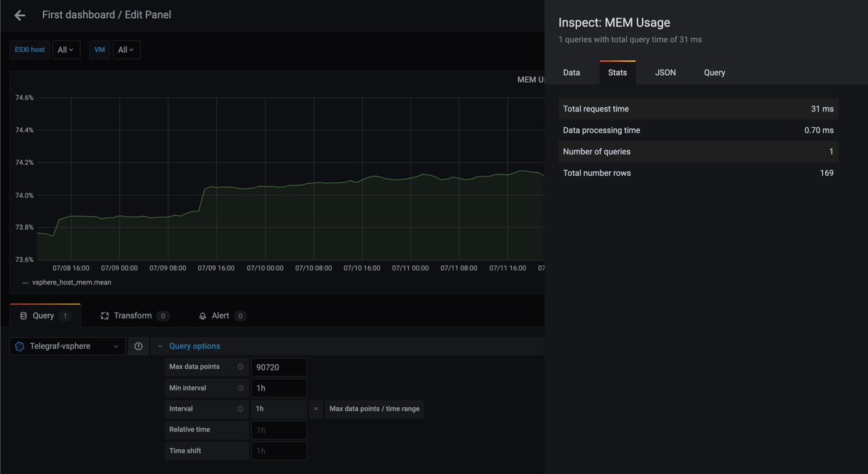Click the Alert bell icon

(x=202, y=316)
